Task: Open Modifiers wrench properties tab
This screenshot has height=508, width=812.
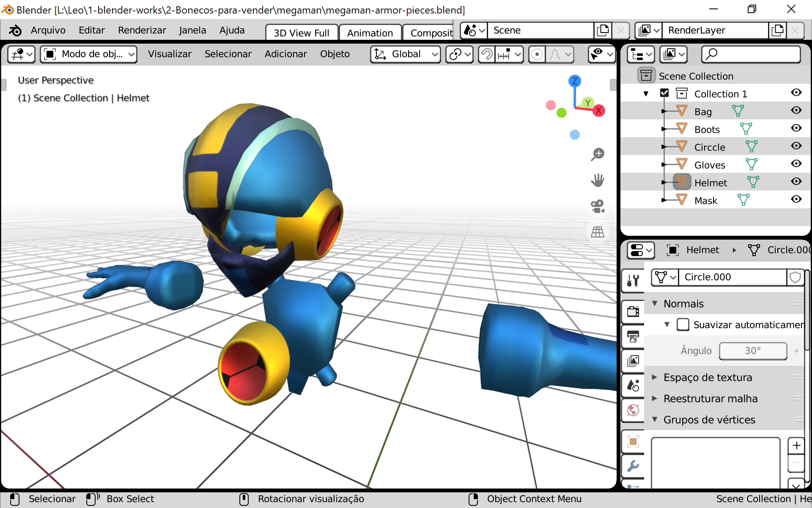Action: (633, 466)
